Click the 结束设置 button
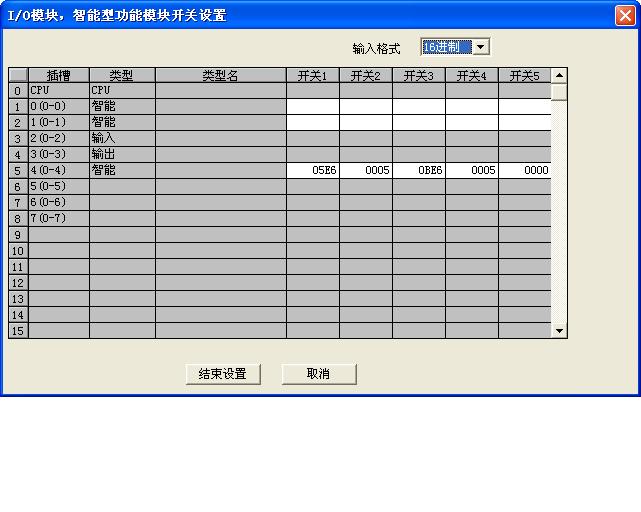This screenshot has height=512, width=641. tap(223, 374)
